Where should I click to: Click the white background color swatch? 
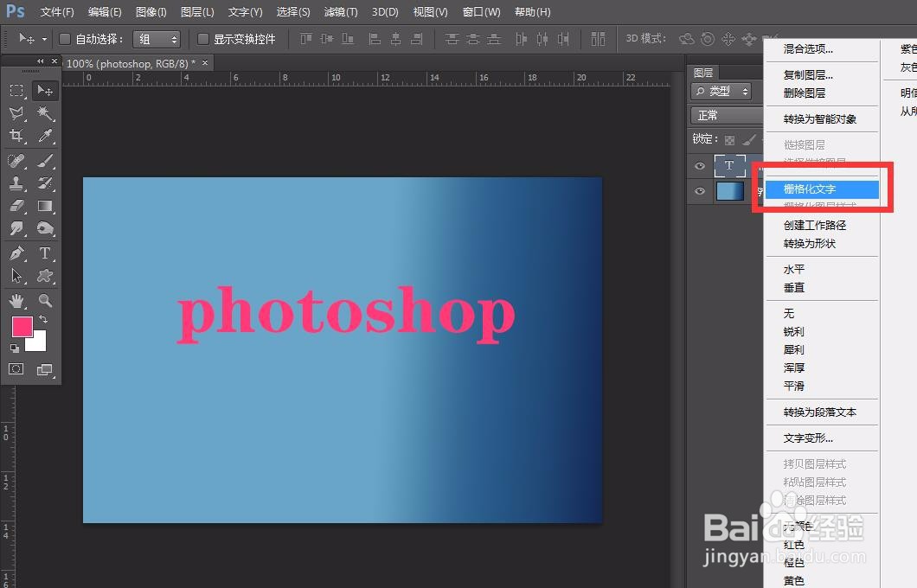[39, 343]
